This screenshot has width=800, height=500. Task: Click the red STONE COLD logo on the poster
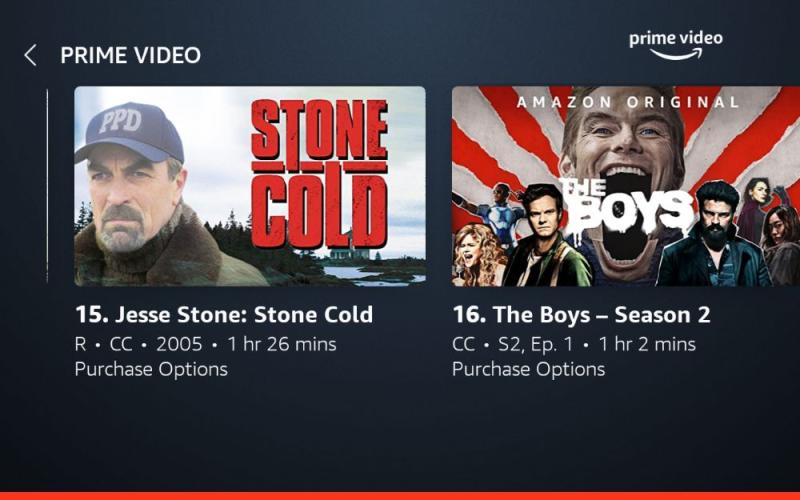[319, 173]
